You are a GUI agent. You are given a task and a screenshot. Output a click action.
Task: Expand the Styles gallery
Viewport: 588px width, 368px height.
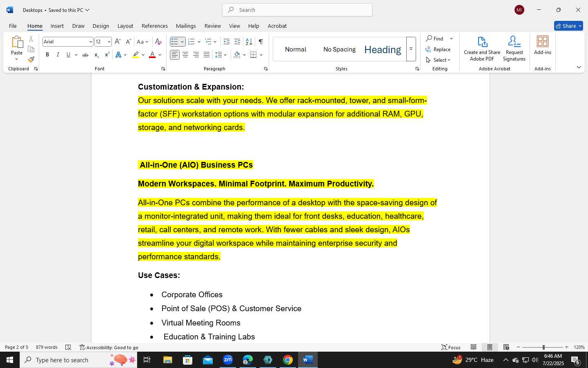411,49
